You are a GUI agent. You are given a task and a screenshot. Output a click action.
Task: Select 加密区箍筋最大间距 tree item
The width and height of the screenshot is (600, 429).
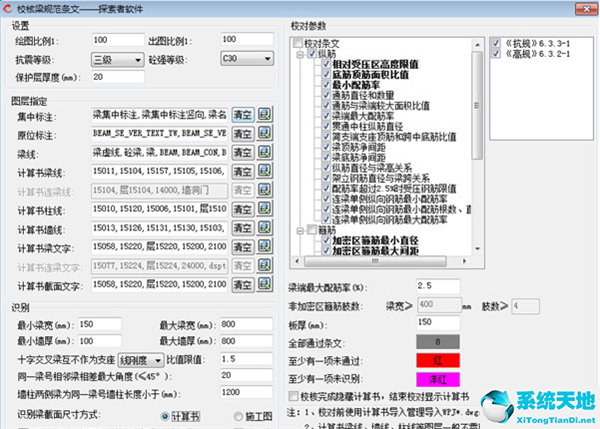[x=375, y=251]
